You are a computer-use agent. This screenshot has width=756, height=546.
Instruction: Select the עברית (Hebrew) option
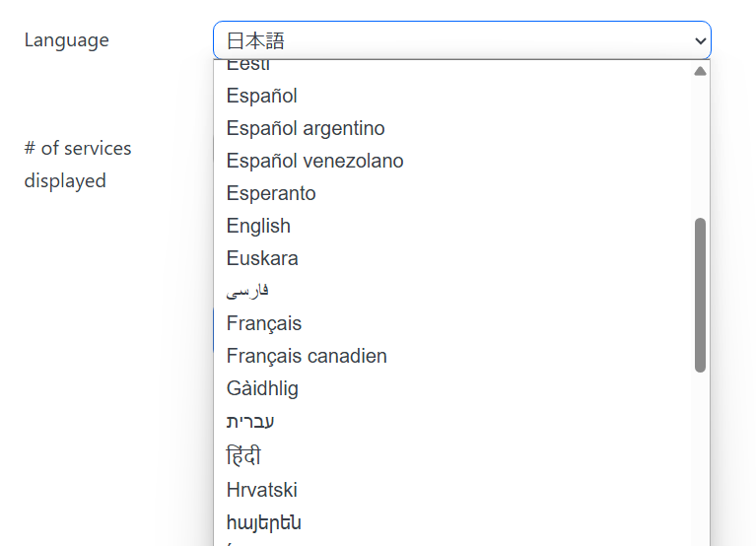[250, 422]
